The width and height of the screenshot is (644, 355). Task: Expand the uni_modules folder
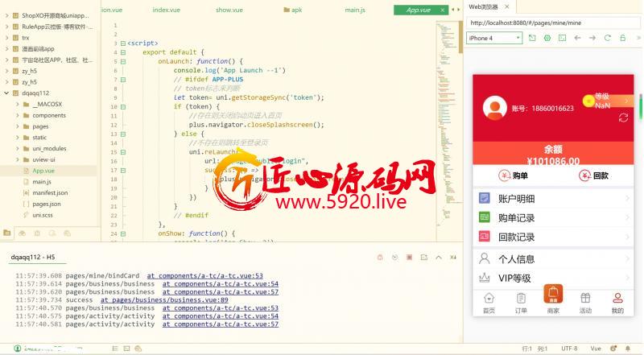[x=18, y=148]
